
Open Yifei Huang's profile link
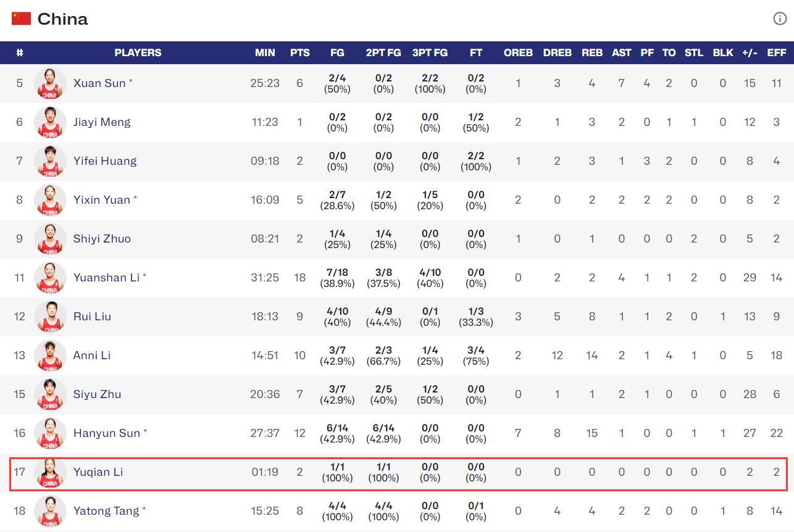(104, 161)
